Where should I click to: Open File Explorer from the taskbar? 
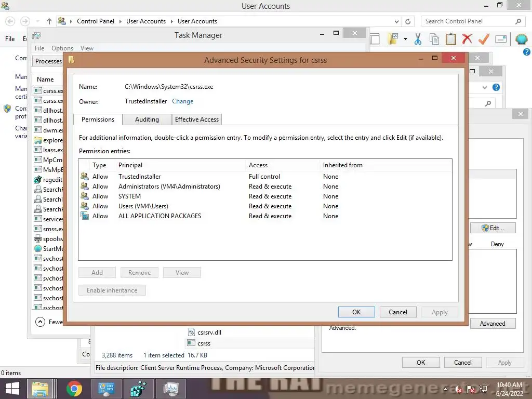click(x=40, y=389)
